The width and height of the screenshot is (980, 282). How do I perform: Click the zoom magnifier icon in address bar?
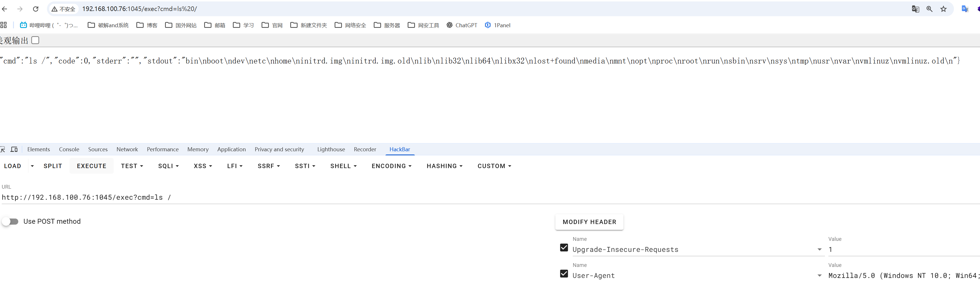[x=929, y=9]
